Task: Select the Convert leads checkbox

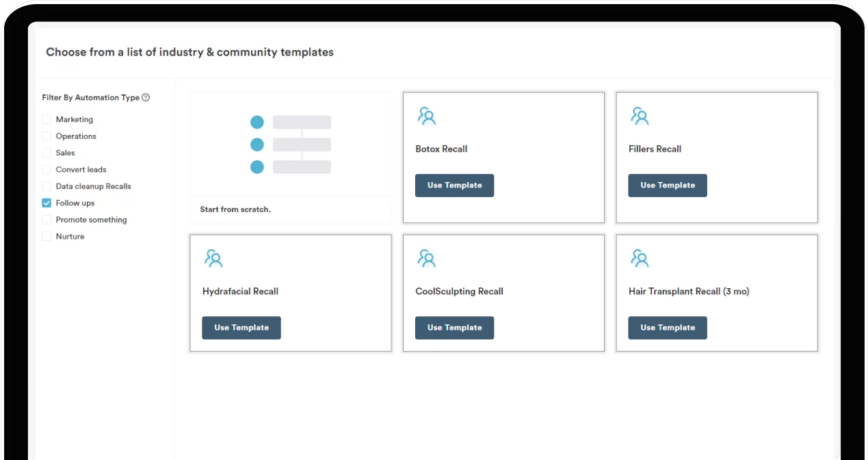Action: pyautogui.click(x=47, y=170)
